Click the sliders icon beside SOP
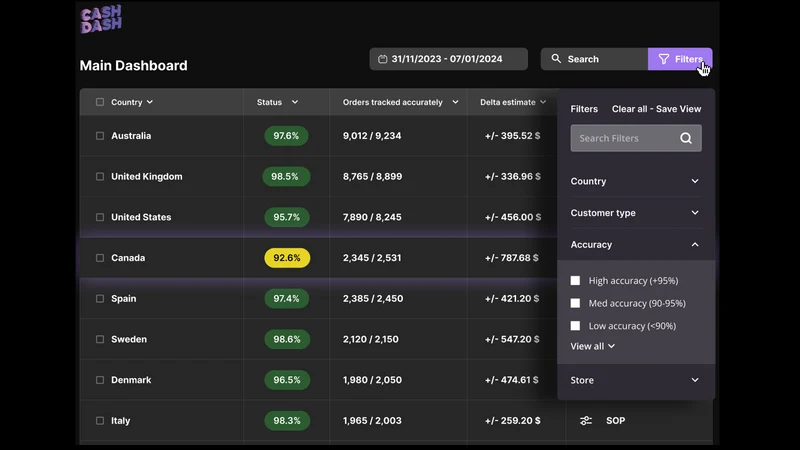The width and height of the screenshot is (800, 450). [586, 420]
